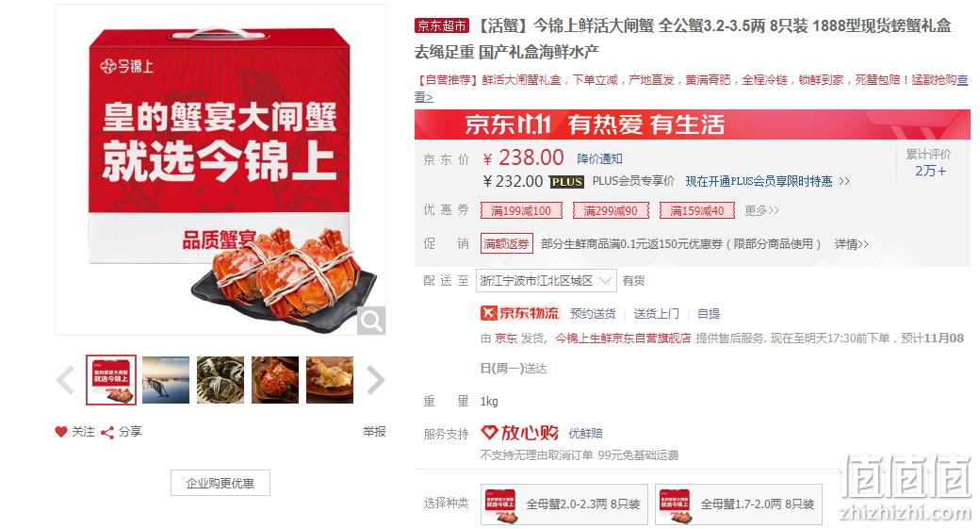
Task: Open the 浙江宁波市江北区城区 delivery dropdown
Action: (x=547, y=281)
